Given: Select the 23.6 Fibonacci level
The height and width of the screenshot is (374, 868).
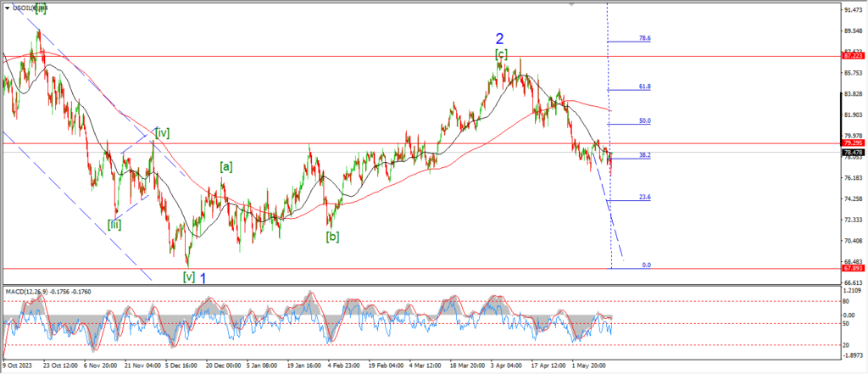Looking at the screenshot, I should (644, 197).
